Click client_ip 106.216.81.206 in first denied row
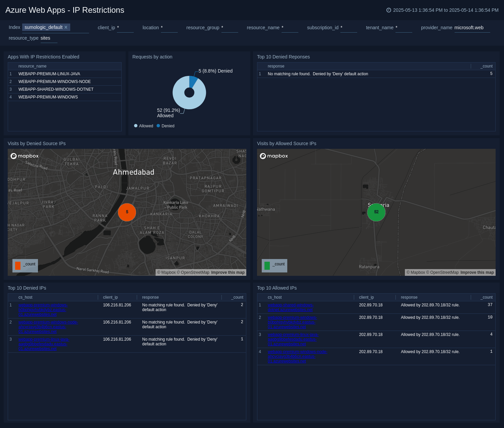504x428 pixels. click(117, 305)
